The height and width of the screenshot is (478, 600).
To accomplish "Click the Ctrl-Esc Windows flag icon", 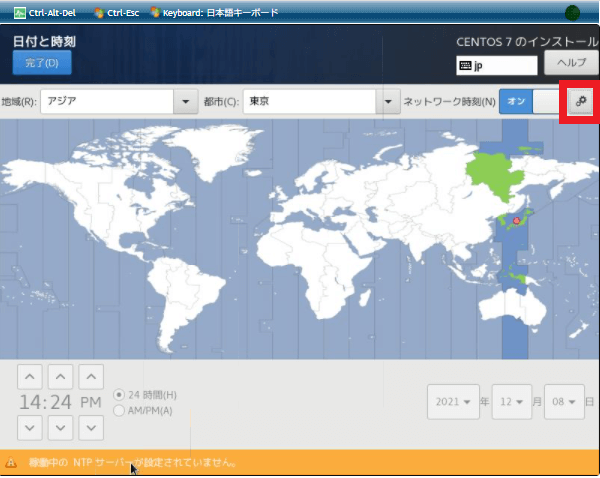I will point(99,13).
